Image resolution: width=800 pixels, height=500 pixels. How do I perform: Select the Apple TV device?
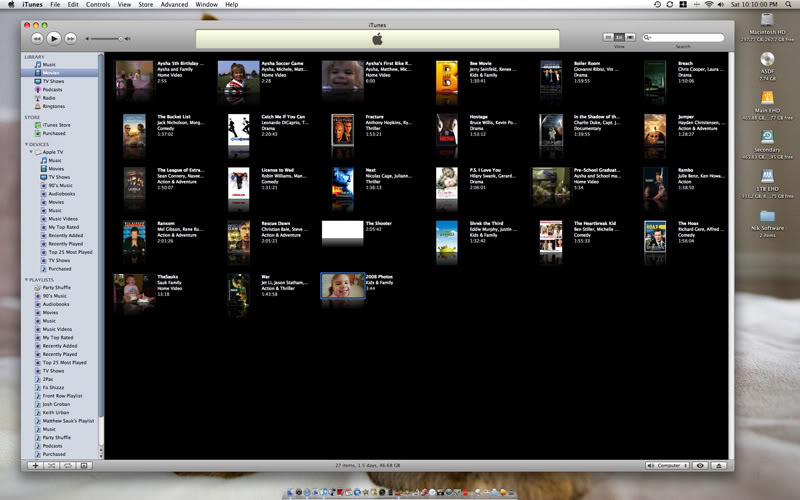pos(53,152)
